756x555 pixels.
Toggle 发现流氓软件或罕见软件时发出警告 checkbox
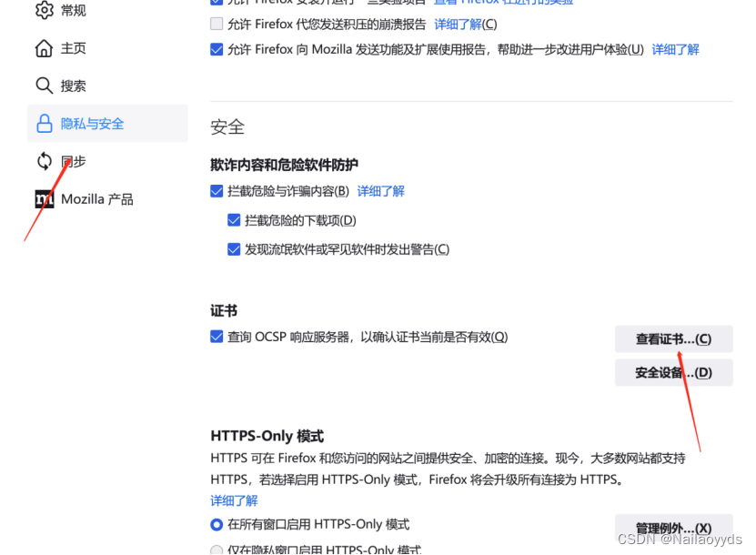(234, 249)
